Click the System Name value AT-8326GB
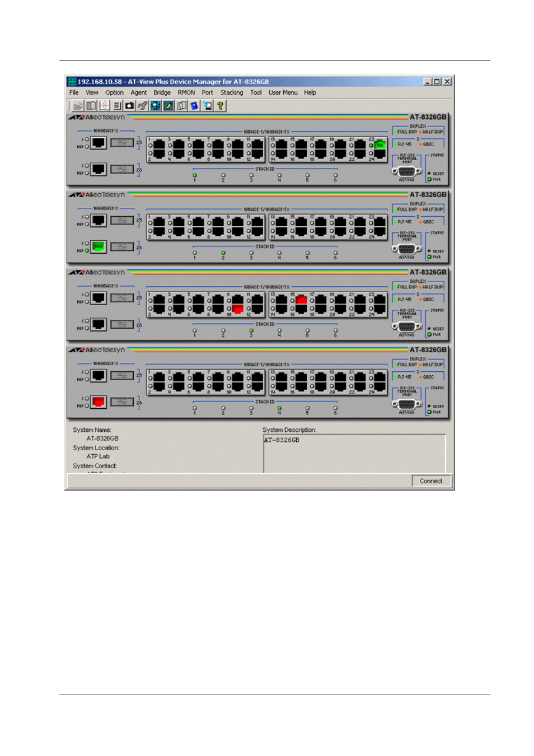Screen dimensions: 534x756 point(102,439)
